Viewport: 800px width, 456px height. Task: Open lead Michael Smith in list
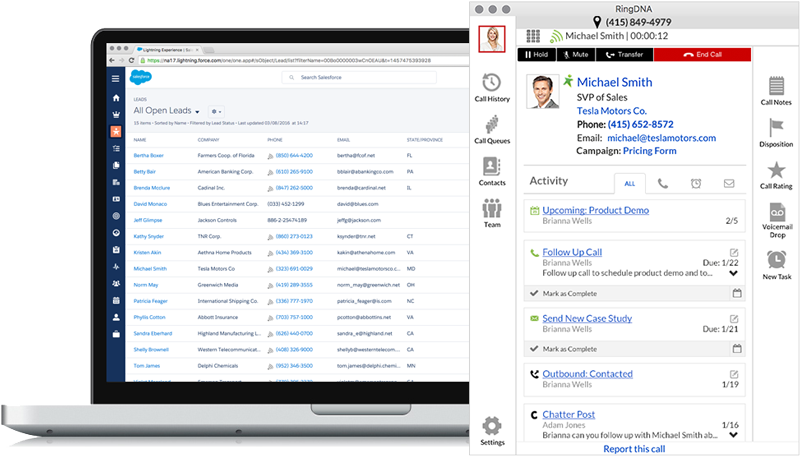click(x=150, y=269)
